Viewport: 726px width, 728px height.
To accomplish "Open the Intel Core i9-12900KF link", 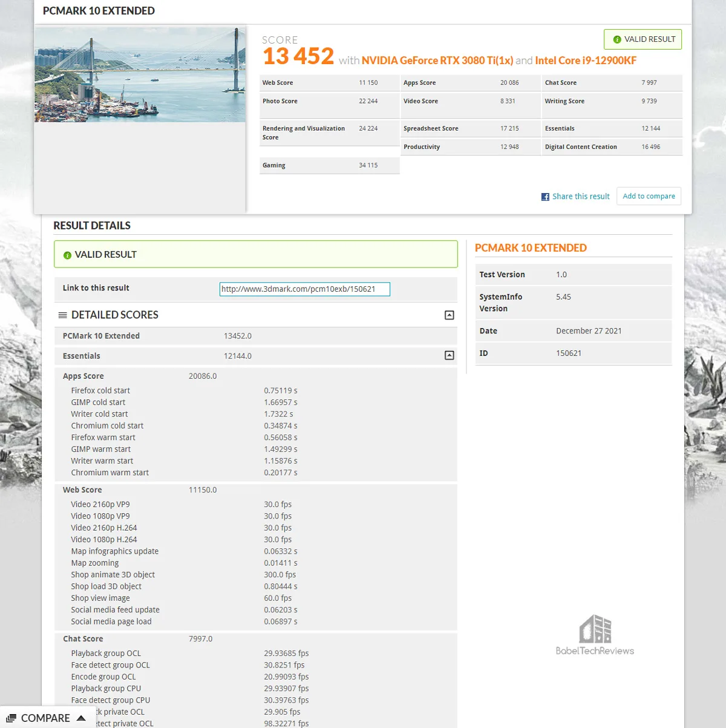I will [586, 61].
